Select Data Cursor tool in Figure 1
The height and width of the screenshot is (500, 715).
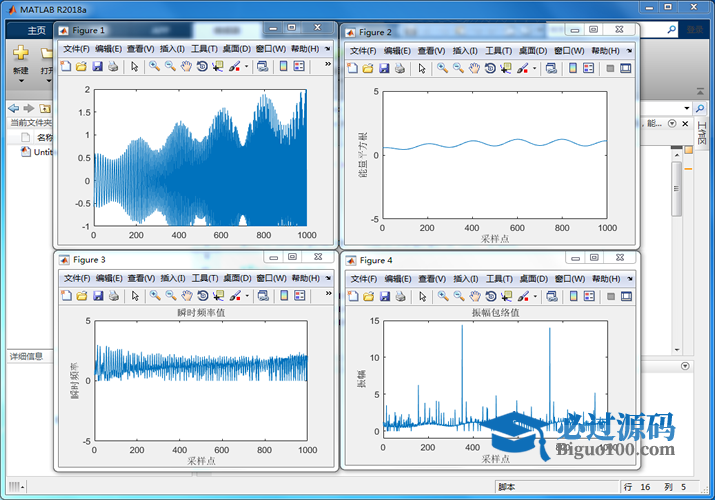point(218,67)
